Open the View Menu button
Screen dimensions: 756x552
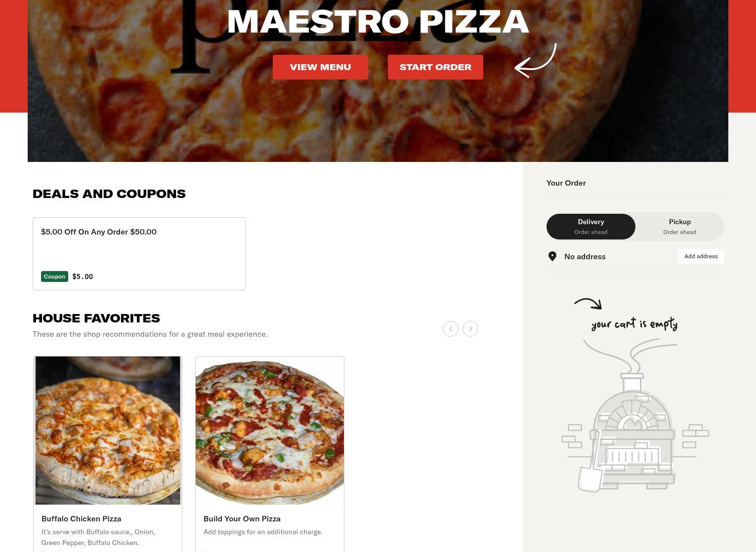click(x=320, y=67)
